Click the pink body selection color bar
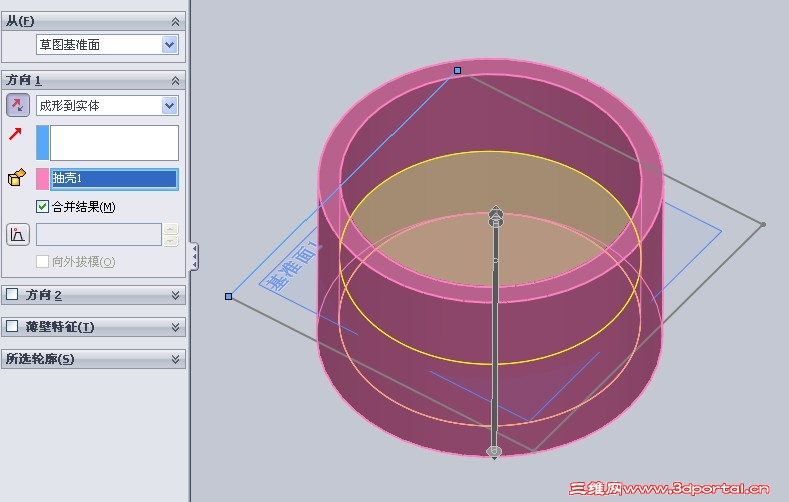Screen dimensions: 789x502 pyautogui.click(x=43, y=179)
